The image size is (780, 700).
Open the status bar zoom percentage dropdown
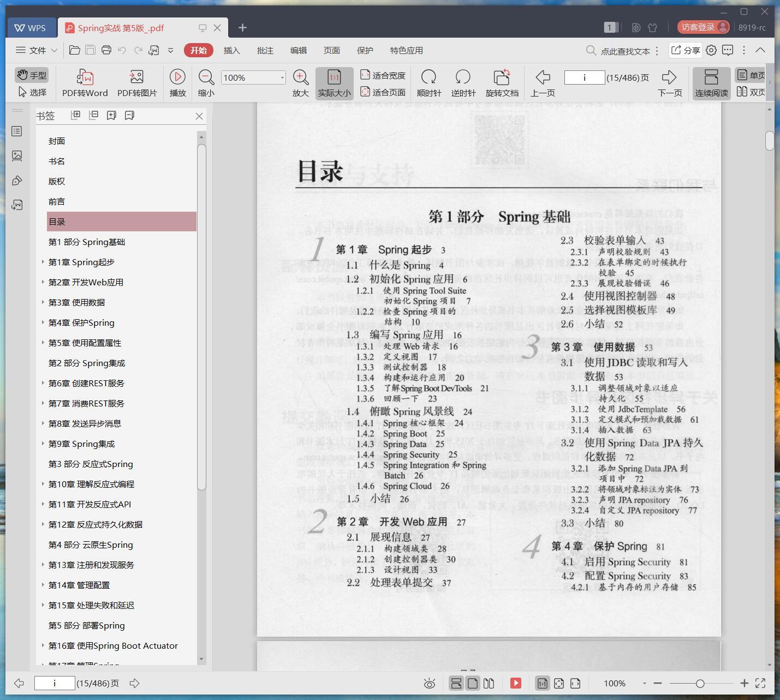point(645,684)
